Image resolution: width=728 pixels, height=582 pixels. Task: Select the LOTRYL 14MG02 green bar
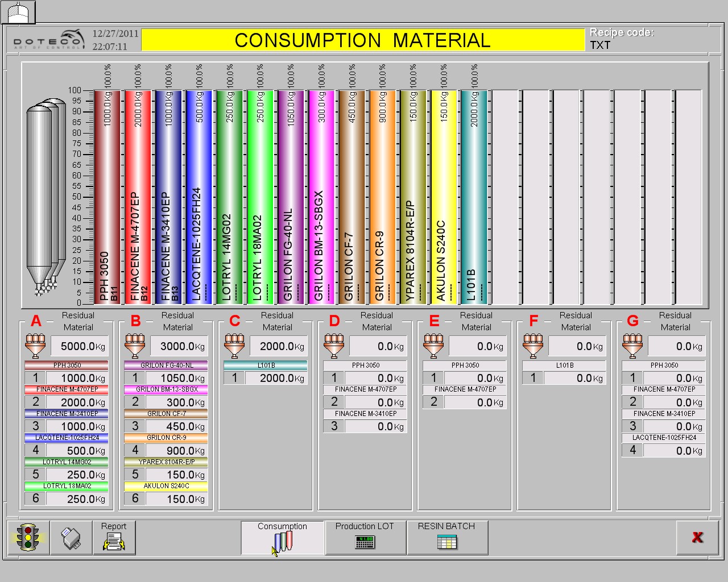pyautogui.click(x=230, y=197)
